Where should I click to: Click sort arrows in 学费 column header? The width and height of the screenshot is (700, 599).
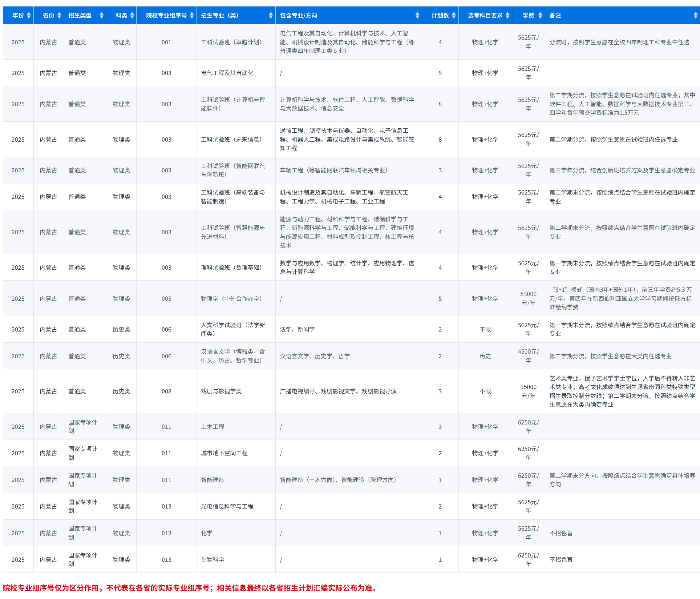click(x=540, y=15)
